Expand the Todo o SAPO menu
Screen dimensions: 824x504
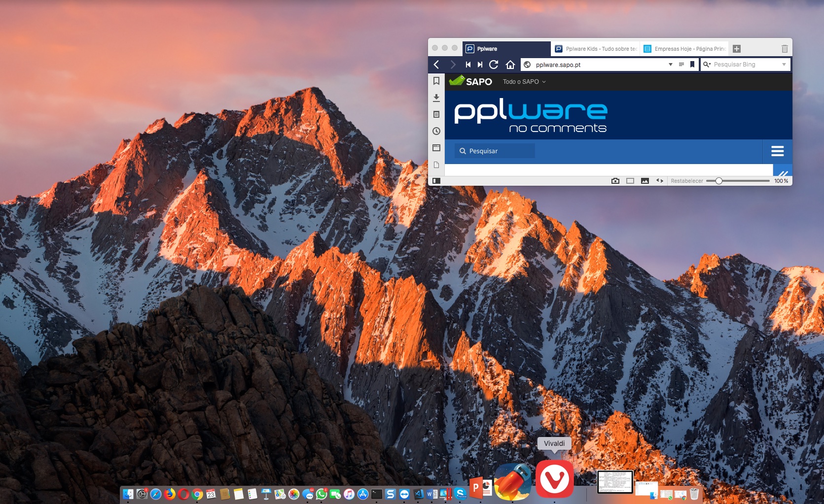click(x=524, y=82)
